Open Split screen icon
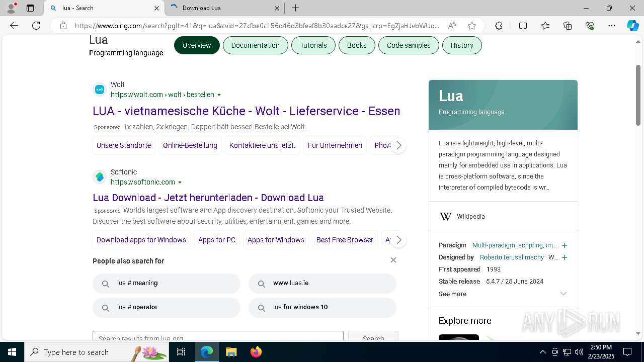 [523, 26]
